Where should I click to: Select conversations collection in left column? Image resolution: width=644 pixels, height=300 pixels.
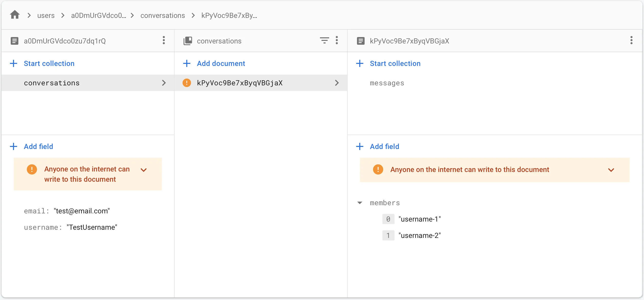52,83
